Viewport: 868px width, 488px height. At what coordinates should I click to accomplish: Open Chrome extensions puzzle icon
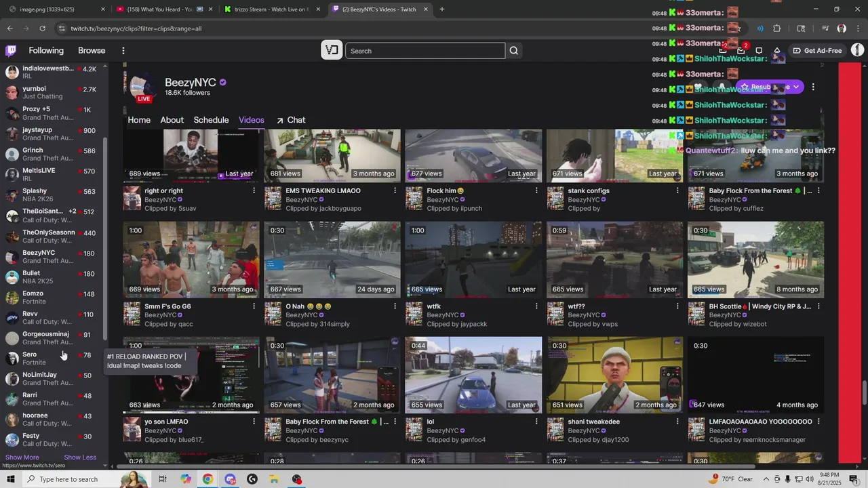[777, 28]
